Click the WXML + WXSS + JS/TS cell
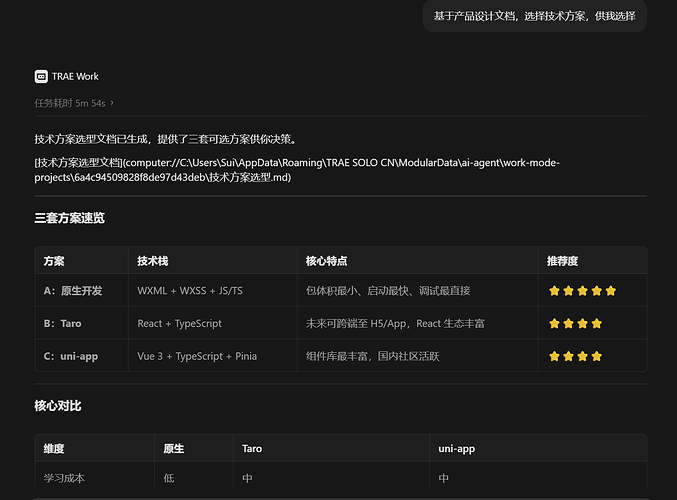 point(190,291)
